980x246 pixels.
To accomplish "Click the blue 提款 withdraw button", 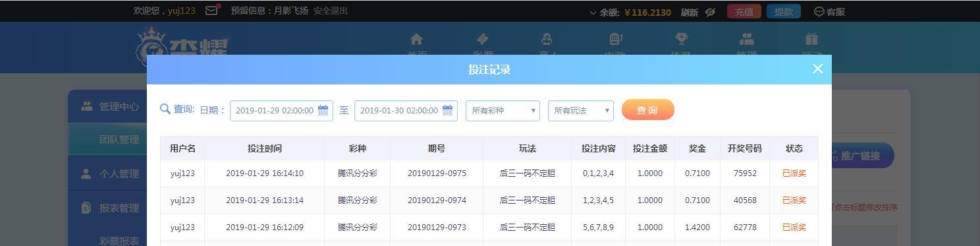I will point(784,11).
